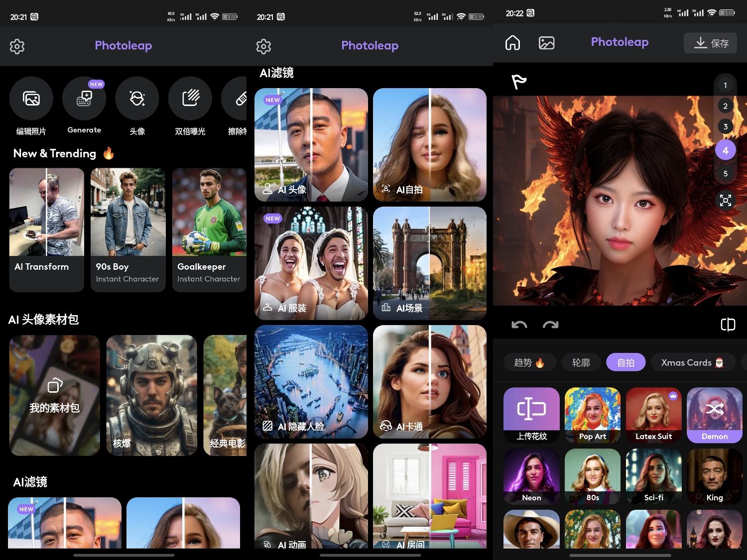Viewport: 747px width, 560px height.
Task: Open 我的素材包 my packs tile
Action: [x=55, y=396]
